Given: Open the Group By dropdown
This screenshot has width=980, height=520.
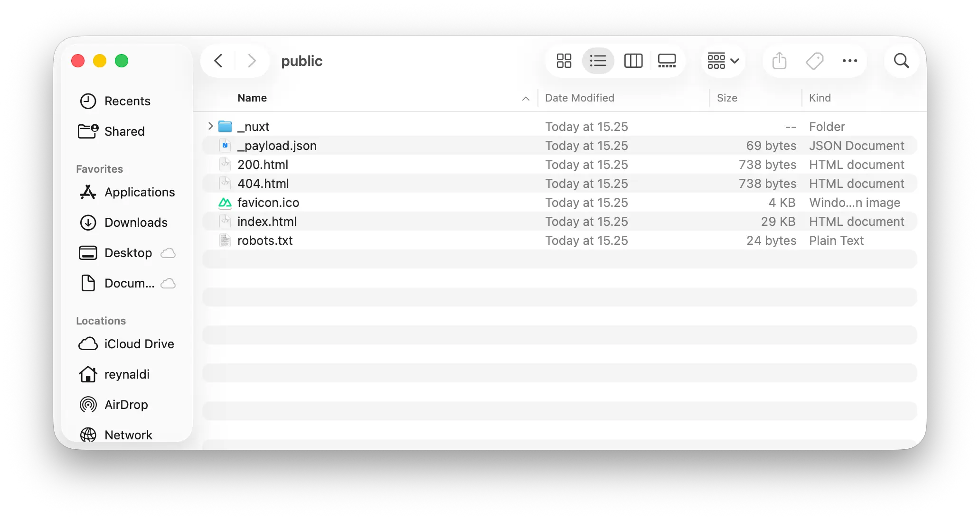Looking at the screenshot, I should [722, 61].
